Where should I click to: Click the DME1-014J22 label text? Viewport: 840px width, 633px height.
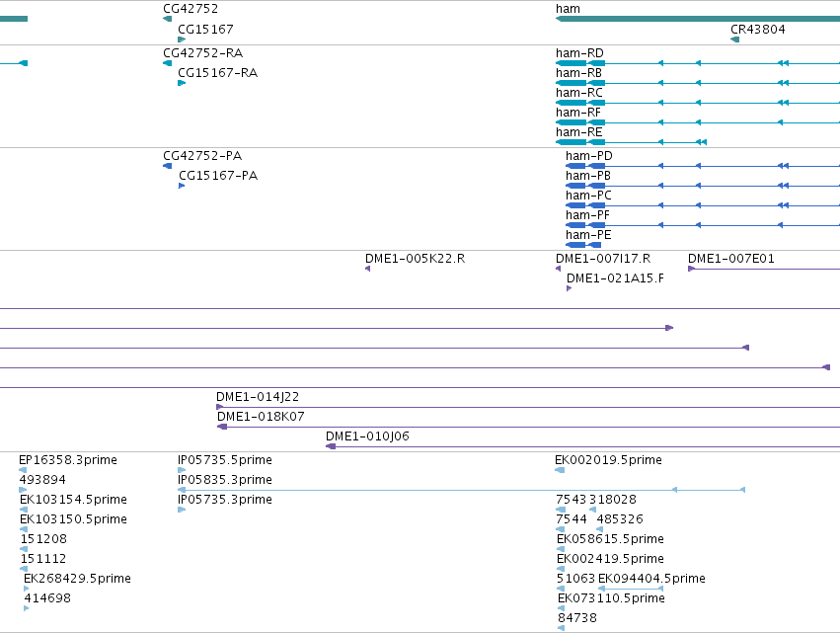(258, 397)
